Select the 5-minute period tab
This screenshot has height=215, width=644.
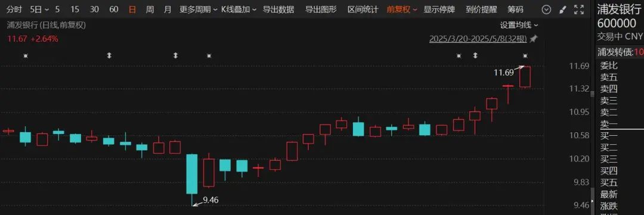[57, 9]
